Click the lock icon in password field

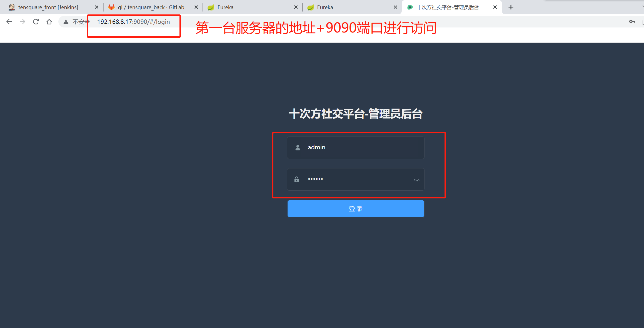[x=296, y=180]
